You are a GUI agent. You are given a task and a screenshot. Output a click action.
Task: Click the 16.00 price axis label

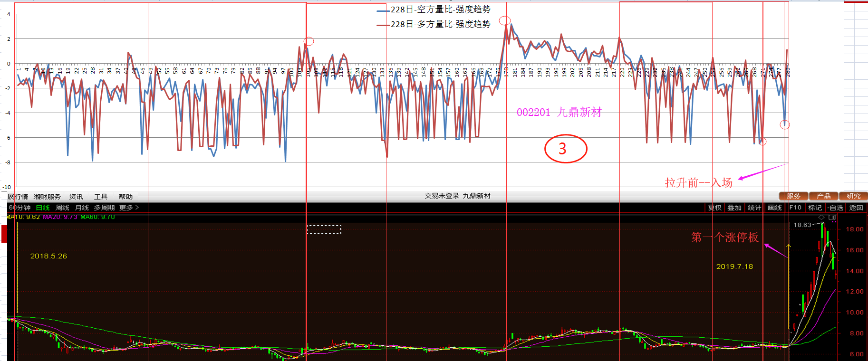point(855,250)
